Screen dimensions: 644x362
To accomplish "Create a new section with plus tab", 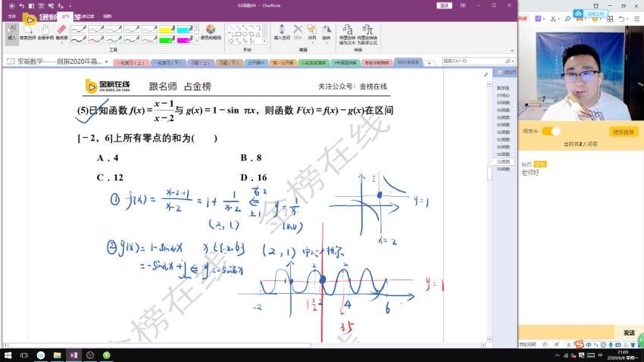I will click(429, 63).
